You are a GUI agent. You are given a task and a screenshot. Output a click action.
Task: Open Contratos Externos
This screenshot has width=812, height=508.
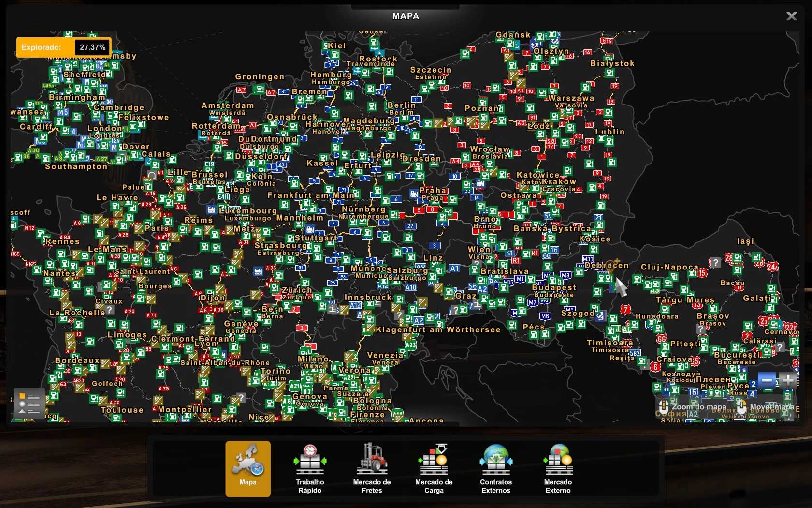click(x=496, y=468)
